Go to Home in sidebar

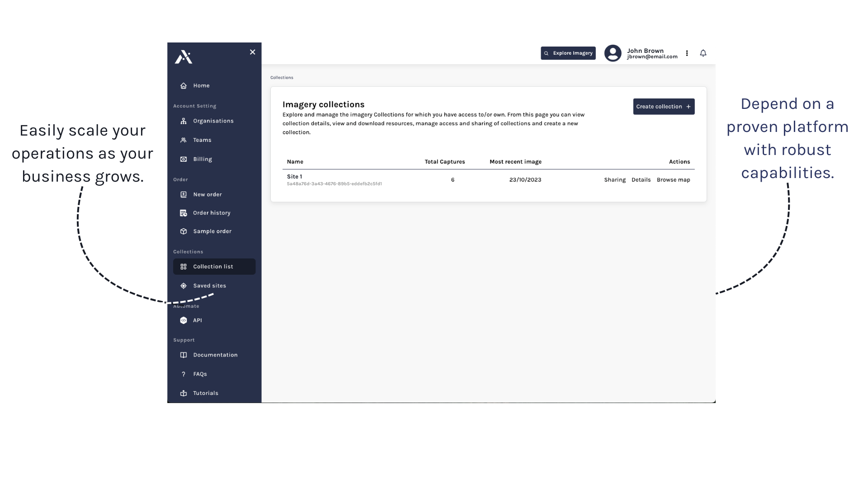pyautogui.click(x=201, y=86)
